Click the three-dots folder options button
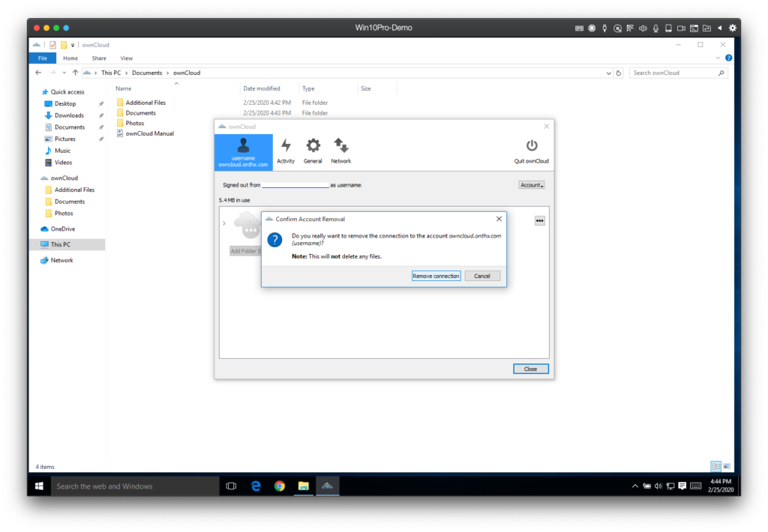The width and height of the screenshot is (768, 532). pyautogui.click(x=539, y=221)
